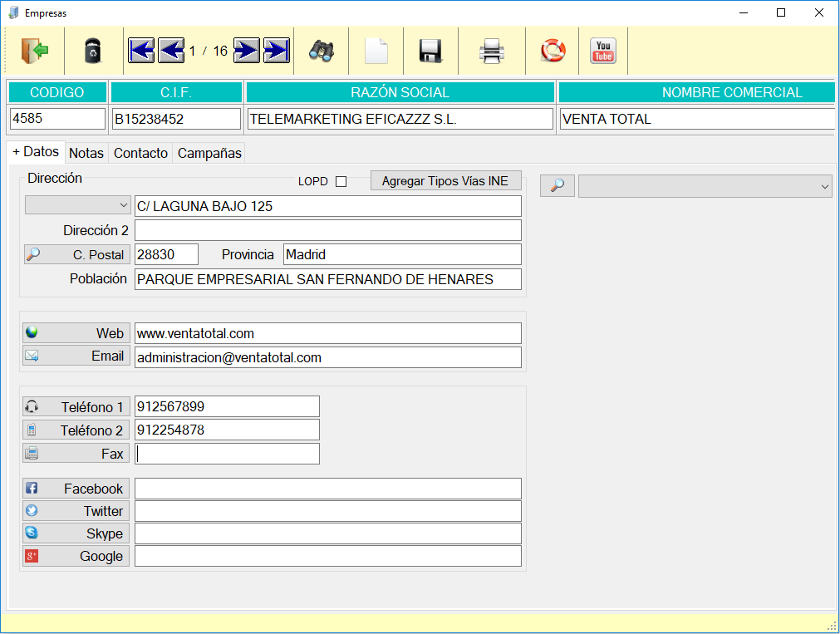
Task: Click the Teléfono 1 headset button
Action: [x=76, y=407]
